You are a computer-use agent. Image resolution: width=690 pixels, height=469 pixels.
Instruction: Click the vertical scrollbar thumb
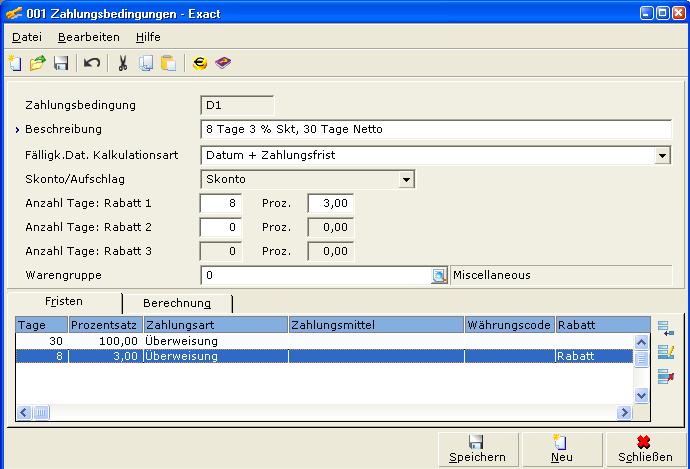641,359
